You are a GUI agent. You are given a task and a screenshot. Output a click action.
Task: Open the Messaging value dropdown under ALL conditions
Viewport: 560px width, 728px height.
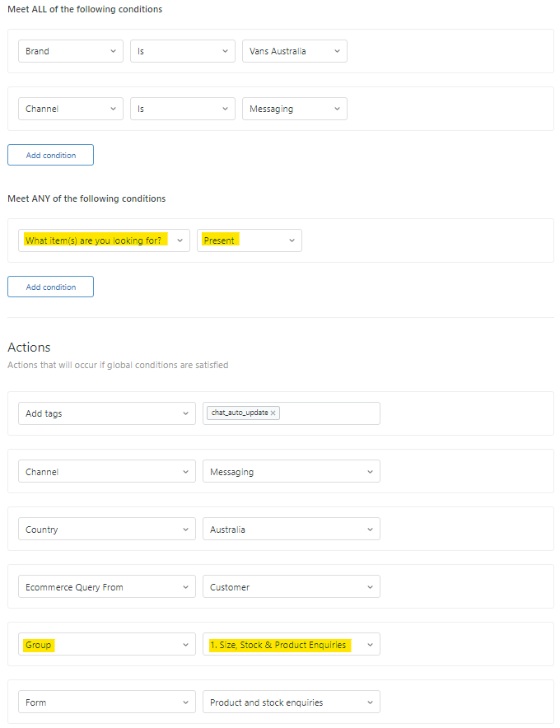[295, 109]
